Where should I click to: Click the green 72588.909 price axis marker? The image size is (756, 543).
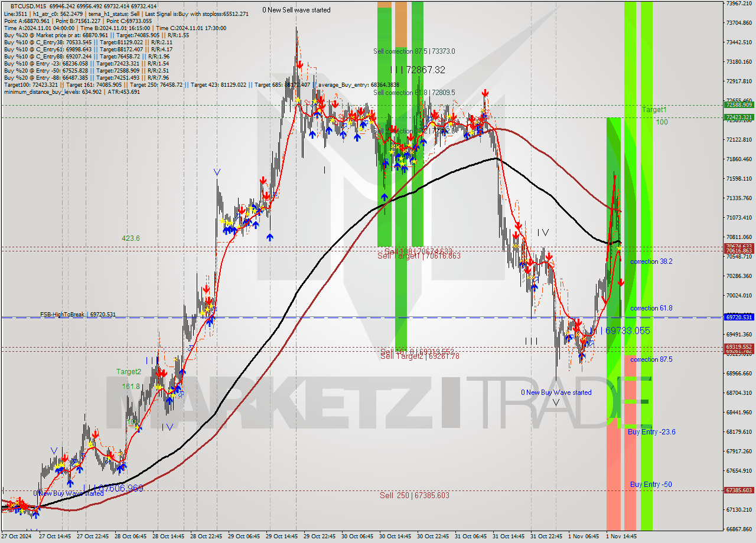pos(738,104)
